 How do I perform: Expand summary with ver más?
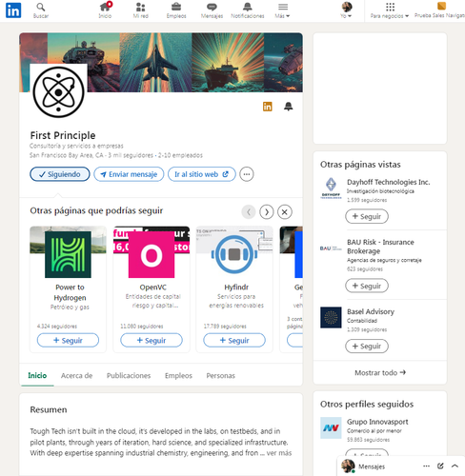point(279,453)
